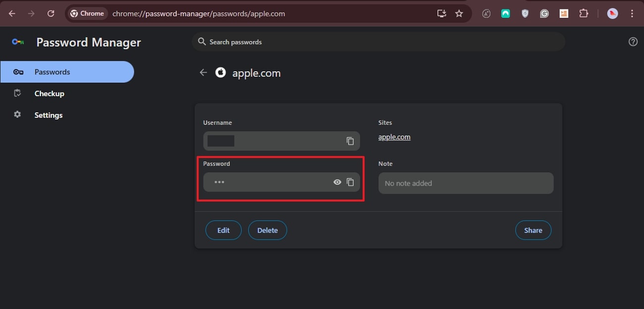Image resolution: width=644 pixels, height=309 pixels.
Task: Delete the apple.com saved password
Action: 268,230
